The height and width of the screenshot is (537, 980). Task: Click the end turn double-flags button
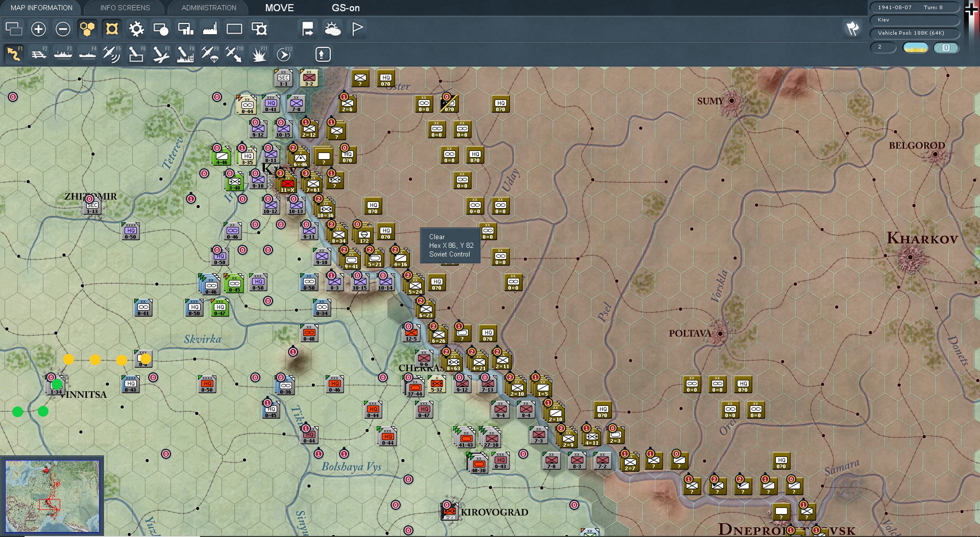tap(853, 29)
